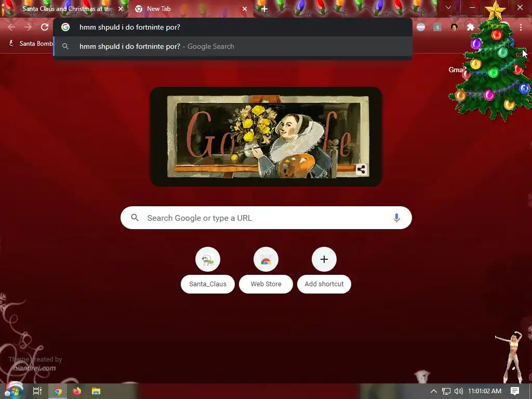
Task: Click the taskbar clock 11:01:02 AM
Action: click(x=485, y=391)
